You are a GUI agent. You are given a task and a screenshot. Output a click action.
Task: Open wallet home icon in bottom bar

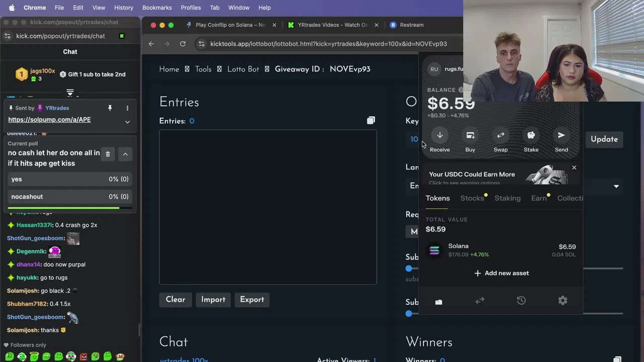click(x=439, y=302)
